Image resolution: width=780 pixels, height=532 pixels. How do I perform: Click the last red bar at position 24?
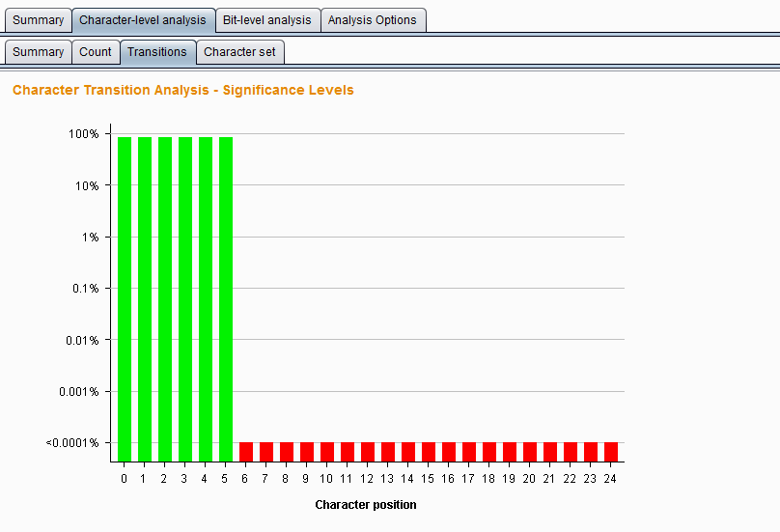(611, 452)
